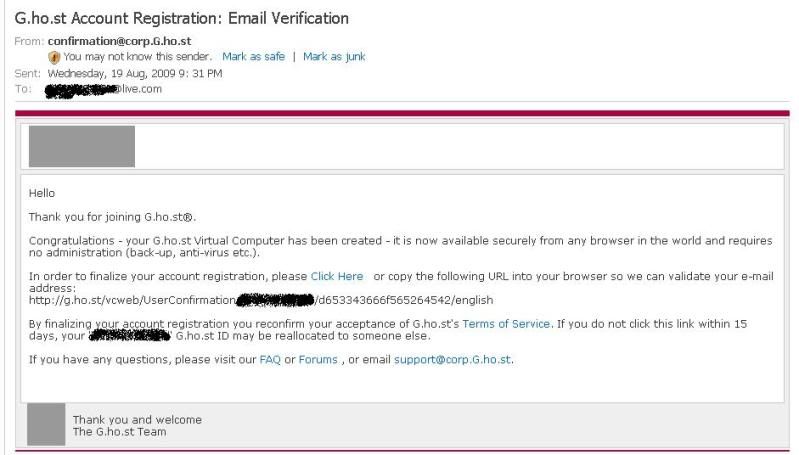Mark this message as junk
Screen dimensions: 799x455
pos(334,57)
